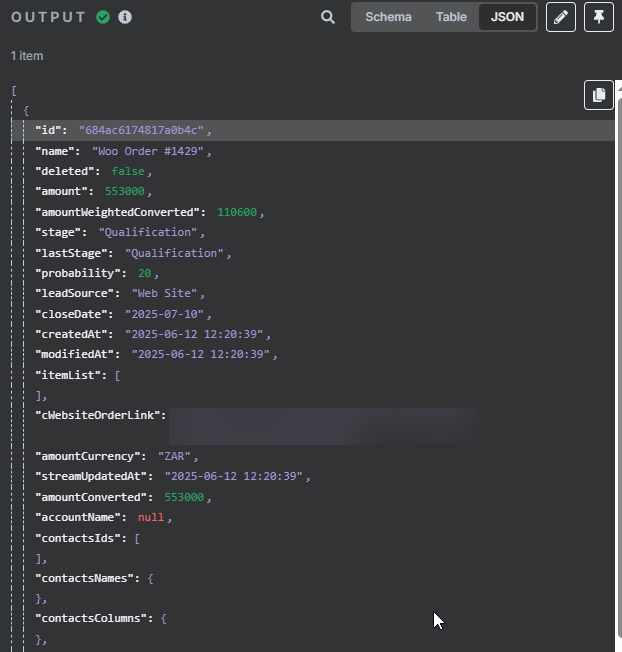Click the "amount" value 553000

coord(127,191)
